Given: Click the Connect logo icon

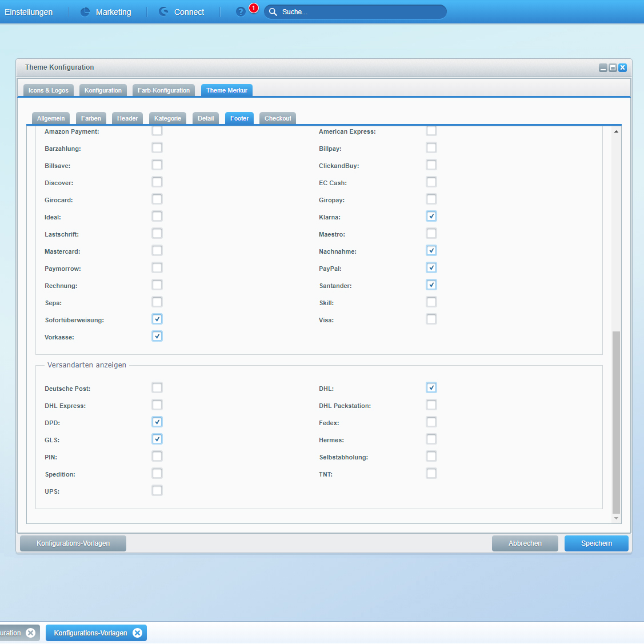Looking at the screenshot, I should coord(163,12).
